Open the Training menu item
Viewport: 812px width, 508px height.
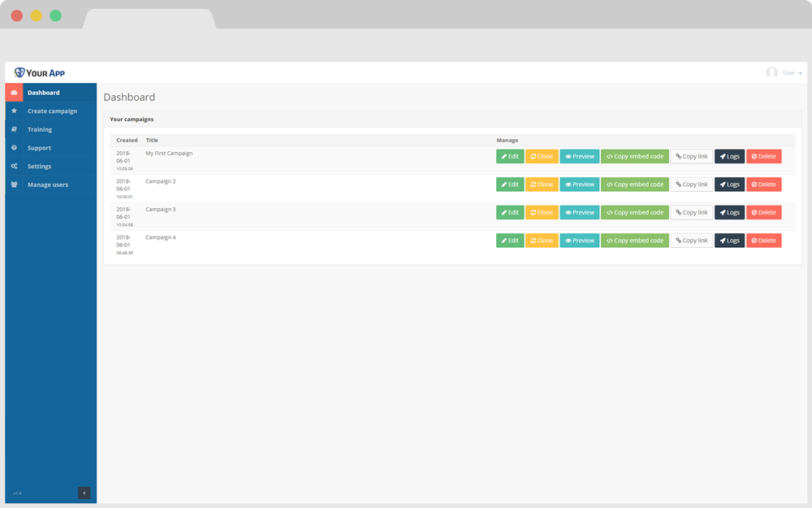(x=40, y=129)
